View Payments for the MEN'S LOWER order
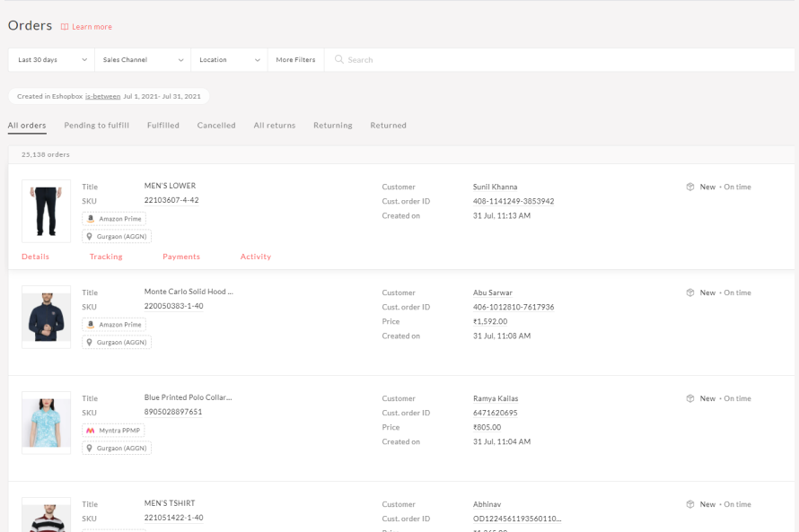The height and width of the screenshot is (532, 799). 180,257
